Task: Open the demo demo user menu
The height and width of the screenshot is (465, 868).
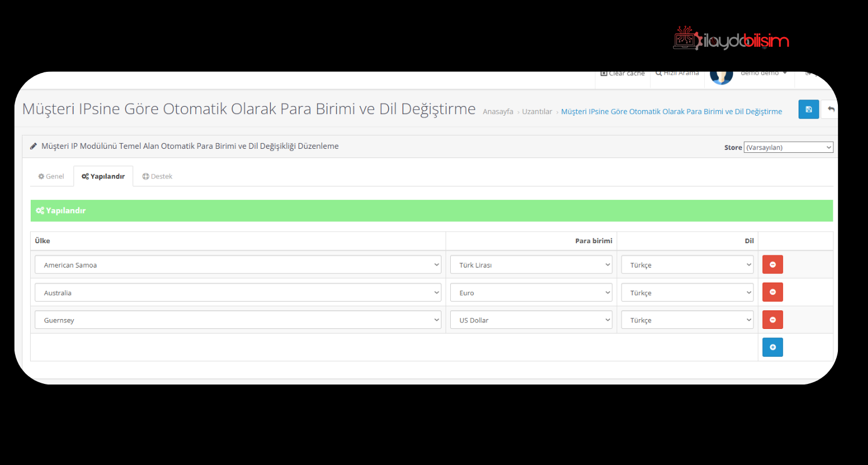Action: 764,74
